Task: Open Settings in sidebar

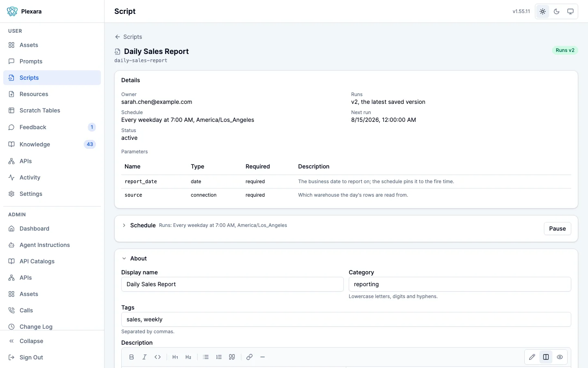Action: 52,194
